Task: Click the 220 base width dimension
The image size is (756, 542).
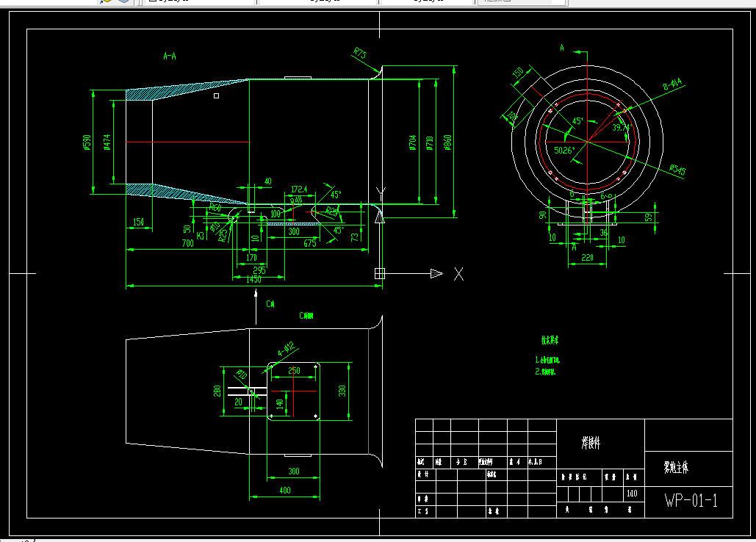Action: click(587, 258)
